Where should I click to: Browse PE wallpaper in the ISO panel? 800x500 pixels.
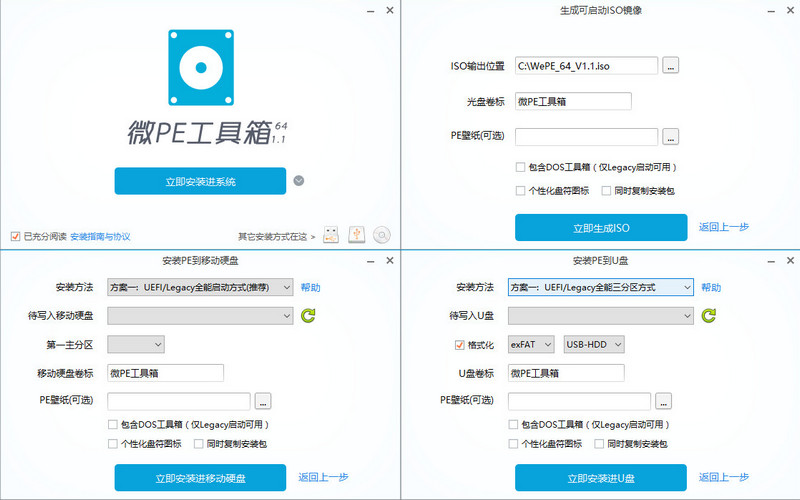tap(670, 136)
